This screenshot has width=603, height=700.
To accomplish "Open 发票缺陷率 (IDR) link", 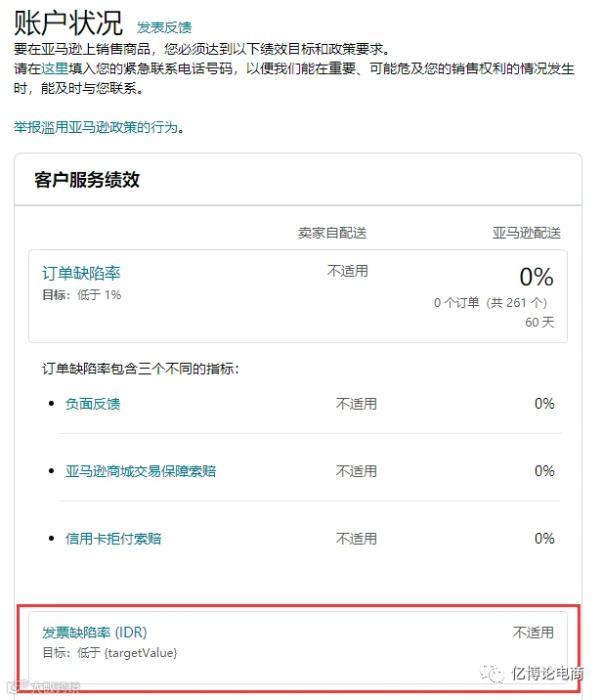I will (x=95, y=633).
